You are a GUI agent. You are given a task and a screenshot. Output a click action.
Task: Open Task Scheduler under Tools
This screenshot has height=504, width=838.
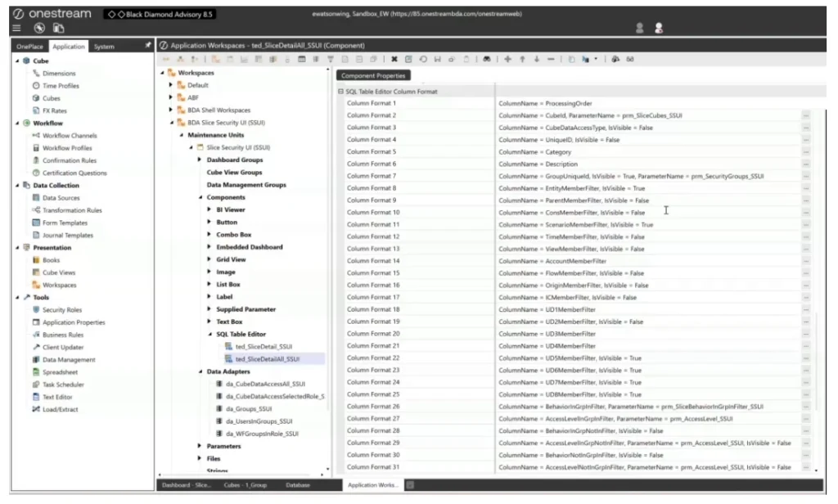coord(63,385)
